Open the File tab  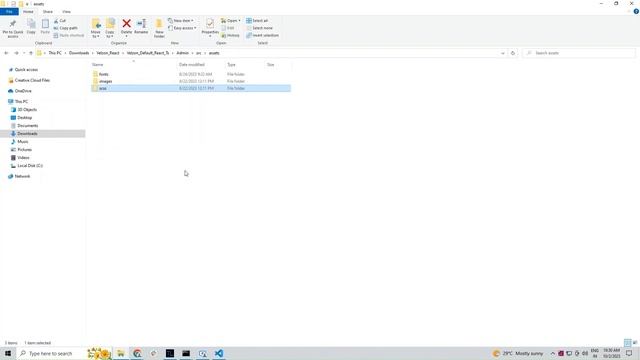coord(9,12)
